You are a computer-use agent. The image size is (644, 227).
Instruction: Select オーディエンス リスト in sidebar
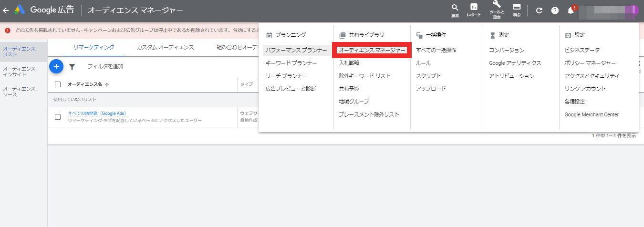pyautogui.click(x=23, y=52)
